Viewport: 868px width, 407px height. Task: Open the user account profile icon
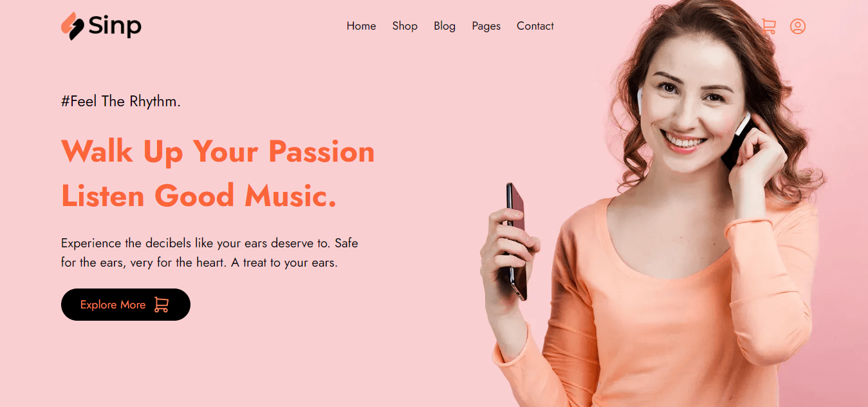pyautogui.click(x=798, y=26)
